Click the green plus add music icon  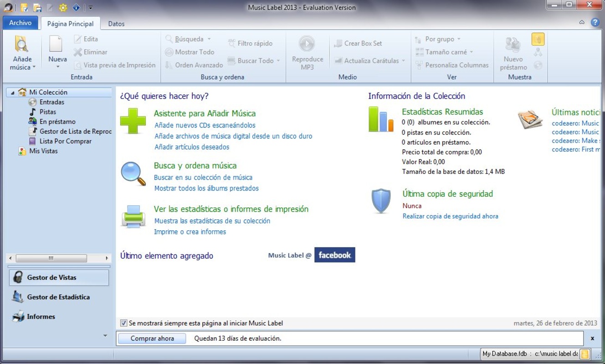point(133,121)
